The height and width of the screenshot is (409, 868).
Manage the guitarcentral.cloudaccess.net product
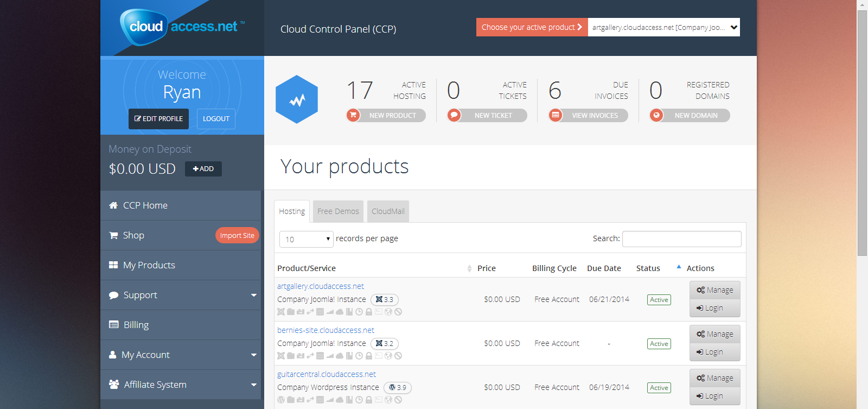click(x=715, y=378)
